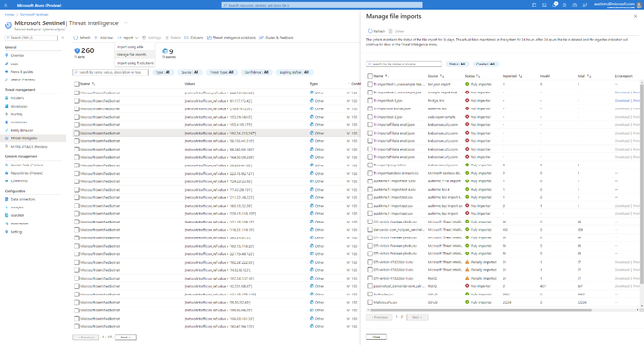This screenshot has width=644, height=345.
Task: Open Hunting in the sidebar
Action: coord(17,114)
